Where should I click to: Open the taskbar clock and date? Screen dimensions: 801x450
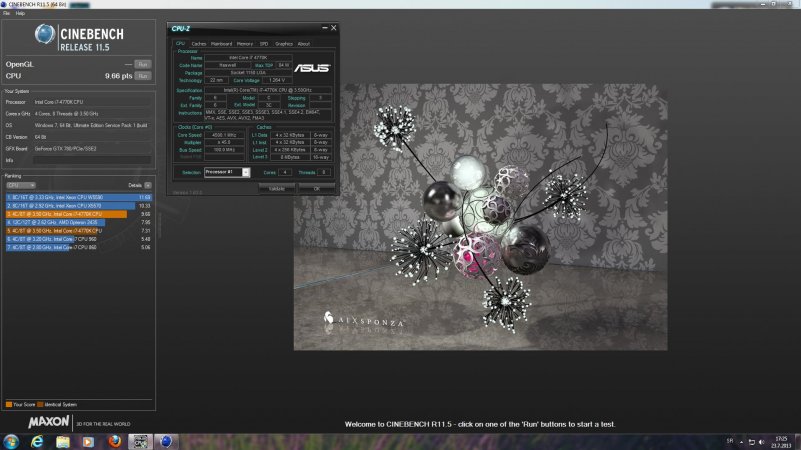781,442
